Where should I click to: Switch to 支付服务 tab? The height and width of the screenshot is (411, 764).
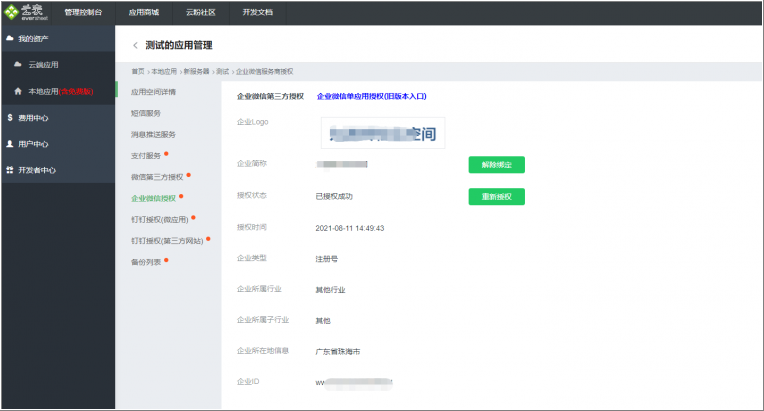(146, 156)
